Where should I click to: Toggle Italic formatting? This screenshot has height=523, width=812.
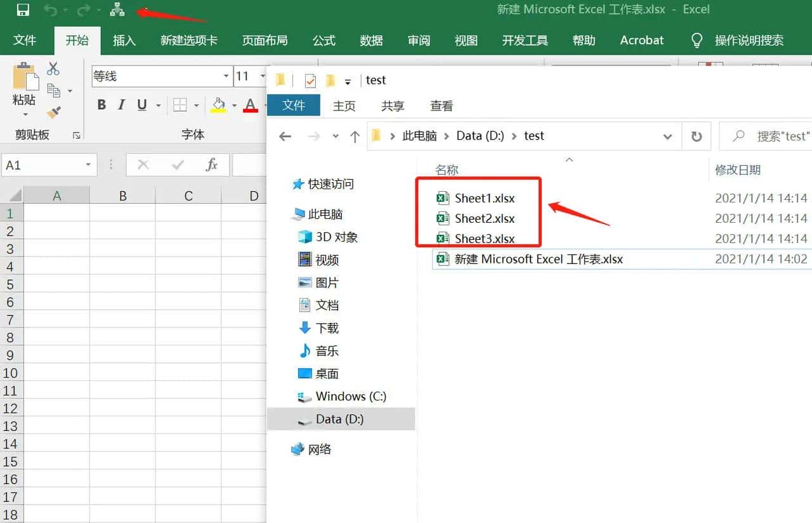[121, 105]
